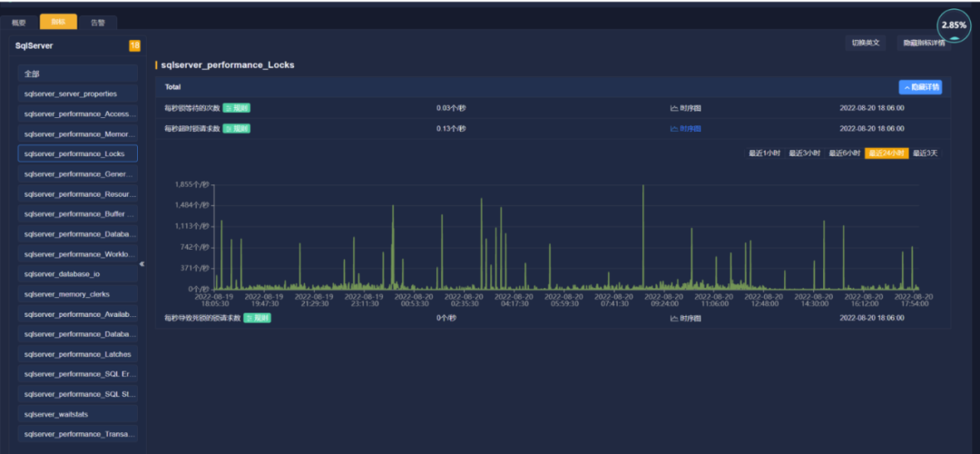
Task: Click the 2022-08-19 18:05:30 axis label
Action: (214, 300)
